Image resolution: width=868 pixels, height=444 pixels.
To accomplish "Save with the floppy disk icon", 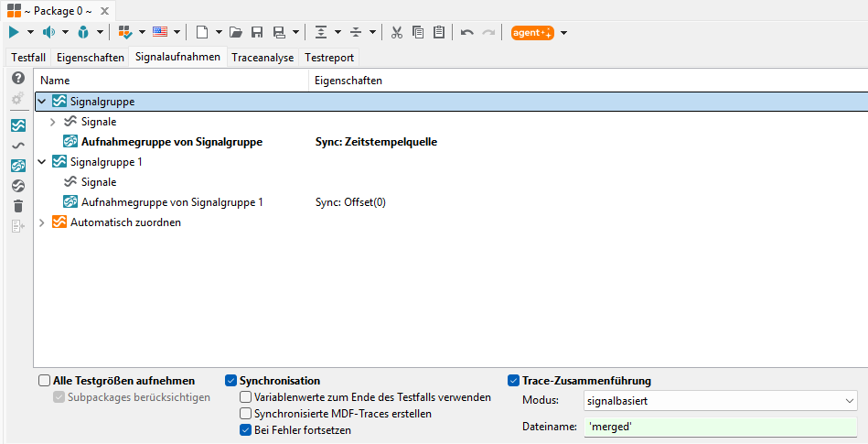I will pos(257,33).
